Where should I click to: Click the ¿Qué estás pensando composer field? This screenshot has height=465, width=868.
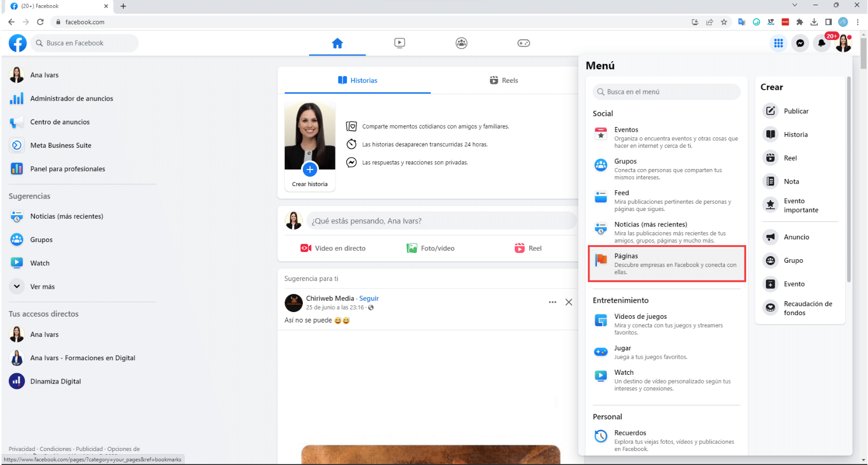pos(441,221)
